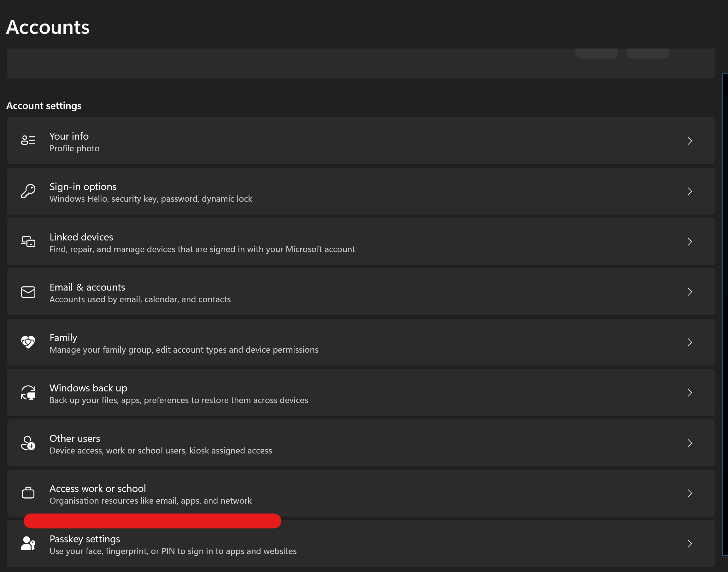Click the Other users add-person icon
This screenshot has height=572, width=728.
[x=28, y=443]
